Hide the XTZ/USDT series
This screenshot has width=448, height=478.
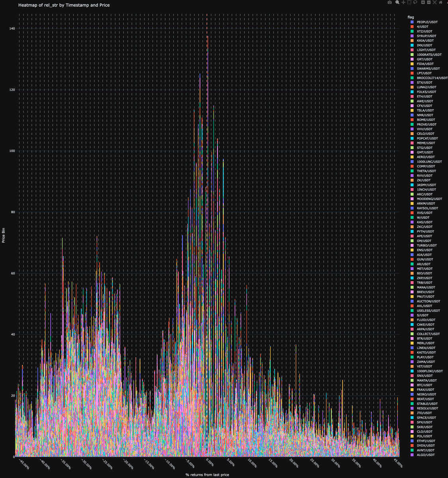(421, 31)
